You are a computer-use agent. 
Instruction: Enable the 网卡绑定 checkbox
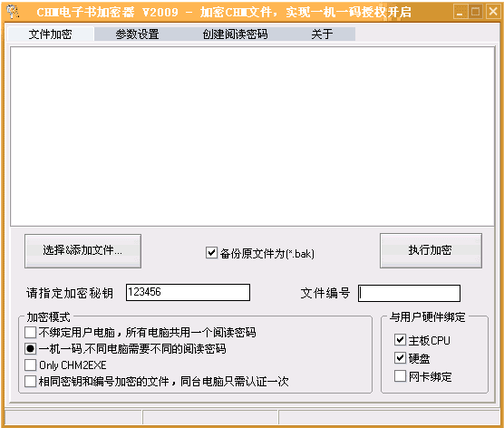click(400, 376)
